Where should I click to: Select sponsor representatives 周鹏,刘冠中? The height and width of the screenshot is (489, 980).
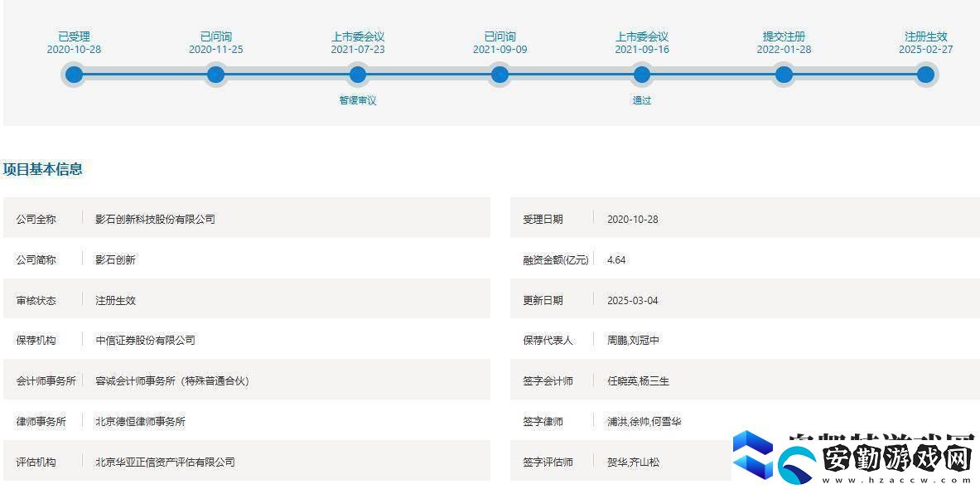click(633, 340)
